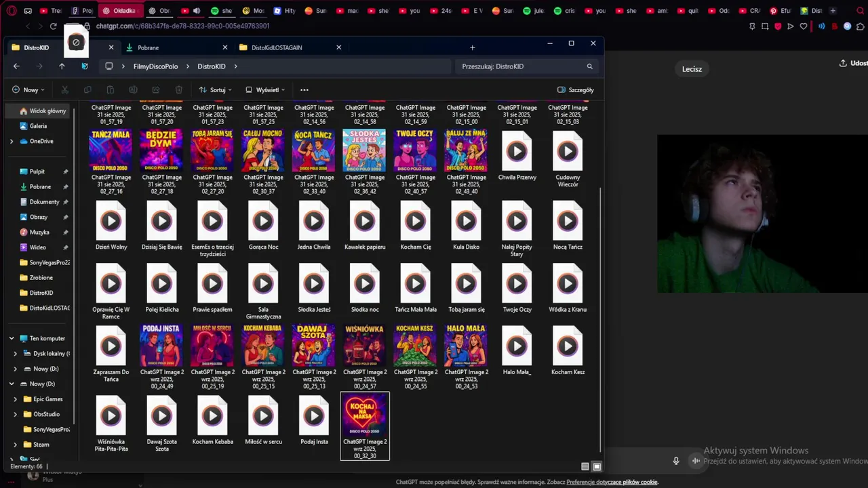Screen dimensions: 868x488
Task: Click the Share icon in toolbar
Action: (x=156, y=89)
